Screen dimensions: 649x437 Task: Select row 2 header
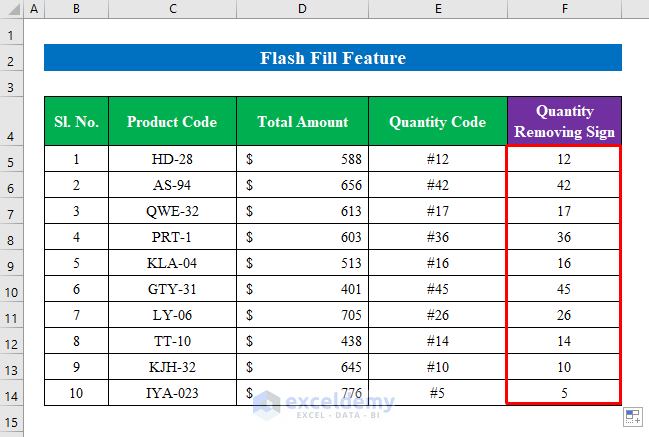click(x=11, y=59)
